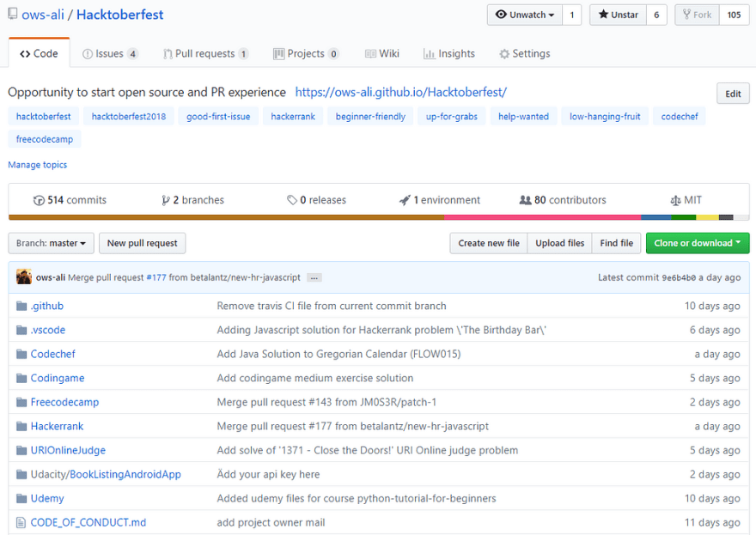Click the beginner-friendly topic tag
The image size is (756, 535).
click(x=370, y=117)
